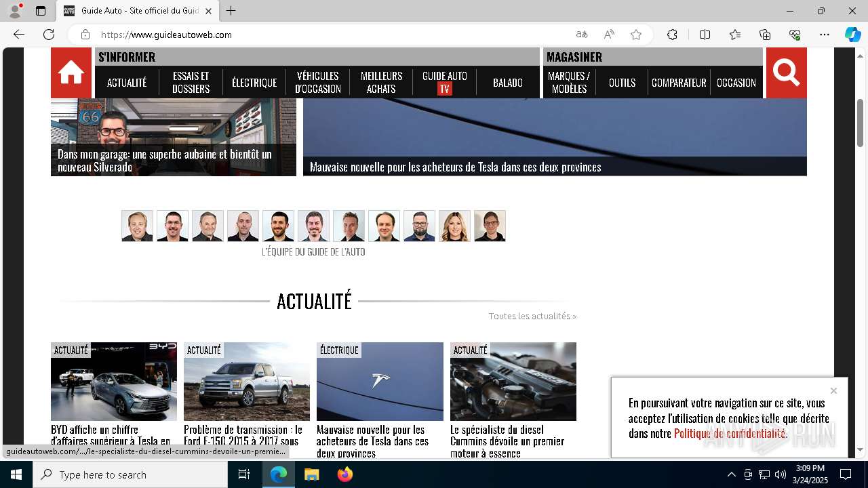Viewport: 868px width, 488px height.
Task: Open Settings and more ellipsis
Action: 825,35
